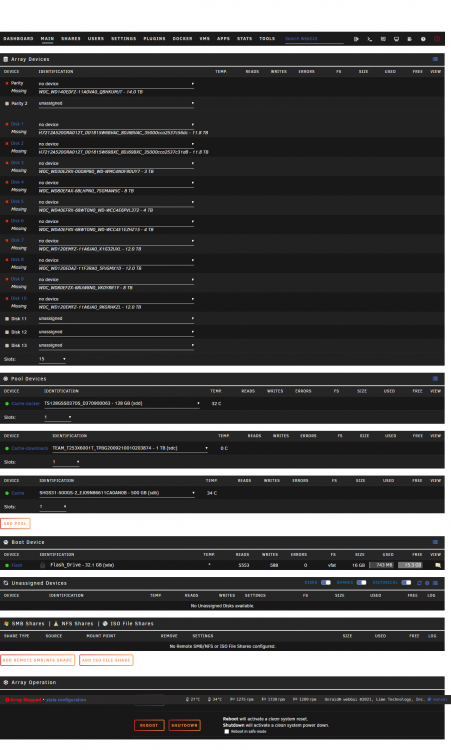
Task: Open the Tools tab
Action: (x=267, y=39)
